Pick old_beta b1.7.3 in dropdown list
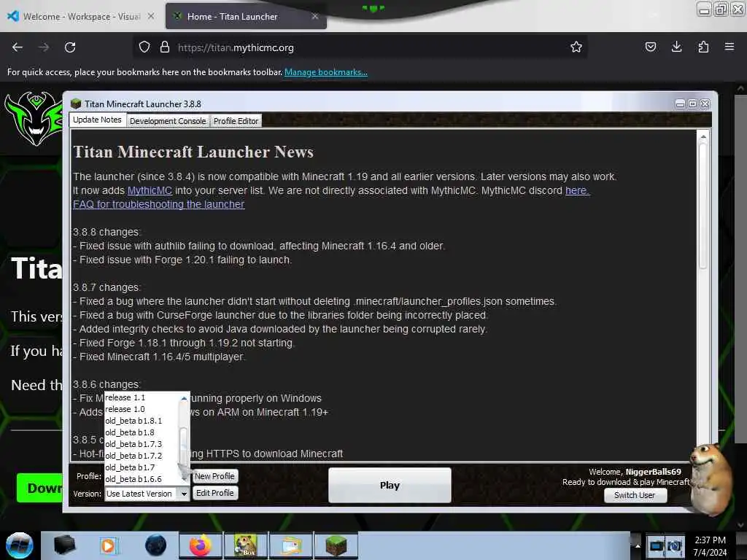This screenshot has height=560, width=747. pos(141,444)
